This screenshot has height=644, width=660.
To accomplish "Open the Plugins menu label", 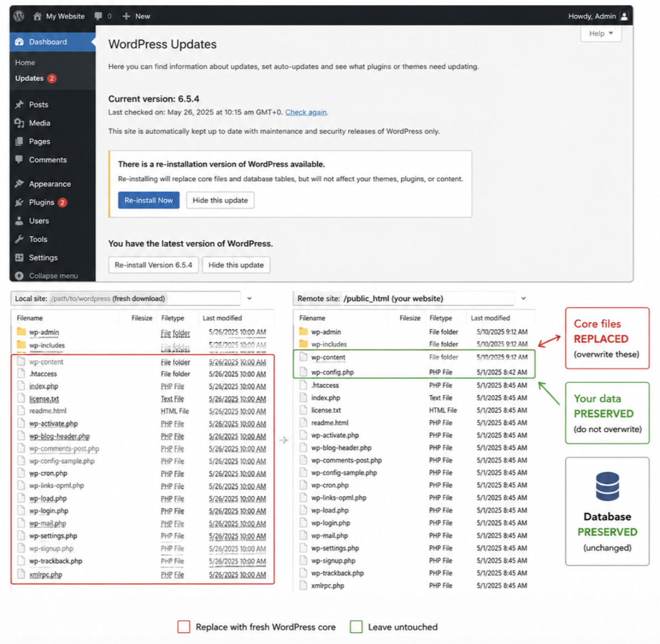I will click(x=41, y=202).
